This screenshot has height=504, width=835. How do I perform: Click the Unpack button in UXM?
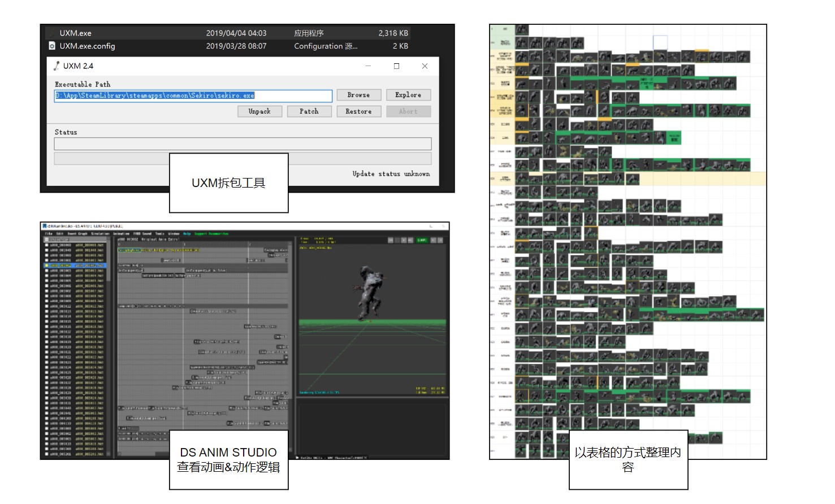click(x=259, y=111)
